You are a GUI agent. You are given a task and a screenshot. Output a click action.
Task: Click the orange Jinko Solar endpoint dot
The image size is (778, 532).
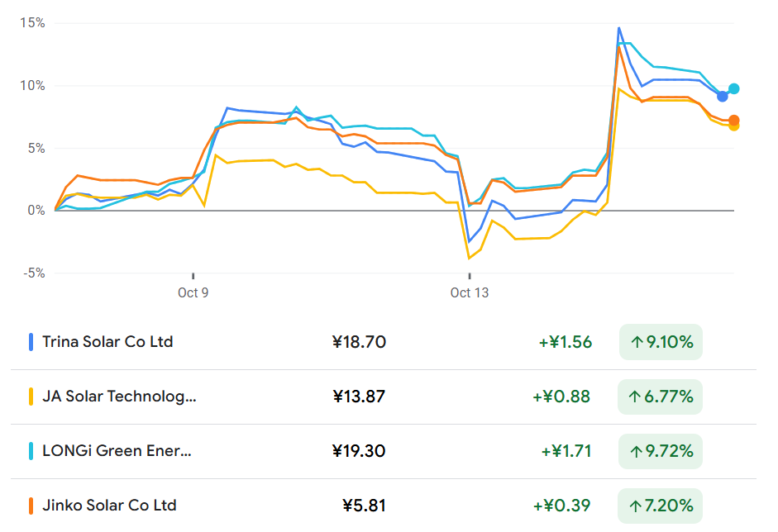[x=733, y=120]
